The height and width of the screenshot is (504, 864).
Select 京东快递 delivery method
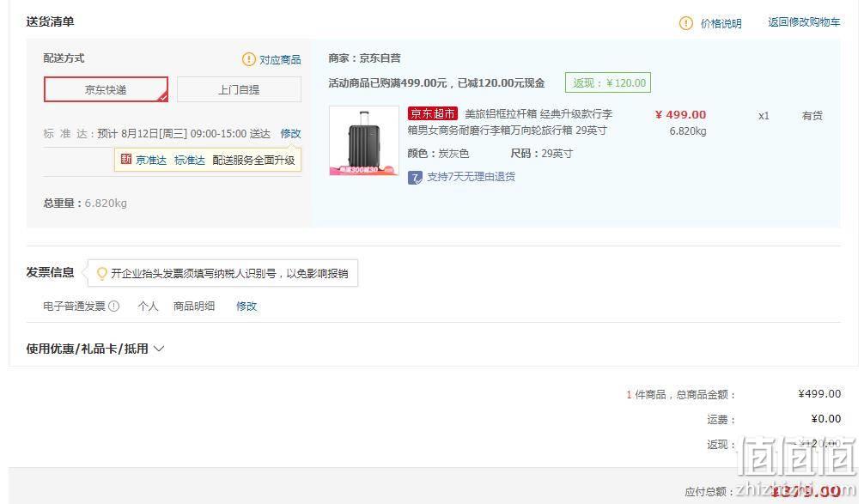point(106,89)
